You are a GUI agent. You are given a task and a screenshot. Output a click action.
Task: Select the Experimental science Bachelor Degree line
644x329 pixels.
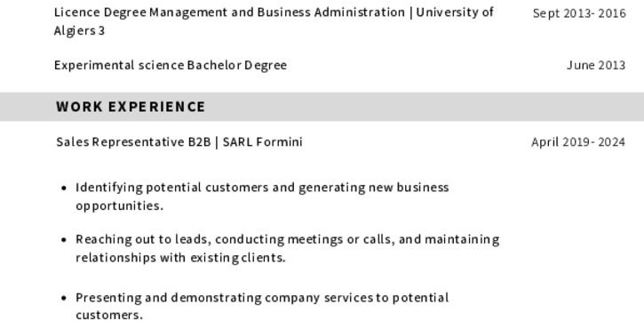click(171, 66)
